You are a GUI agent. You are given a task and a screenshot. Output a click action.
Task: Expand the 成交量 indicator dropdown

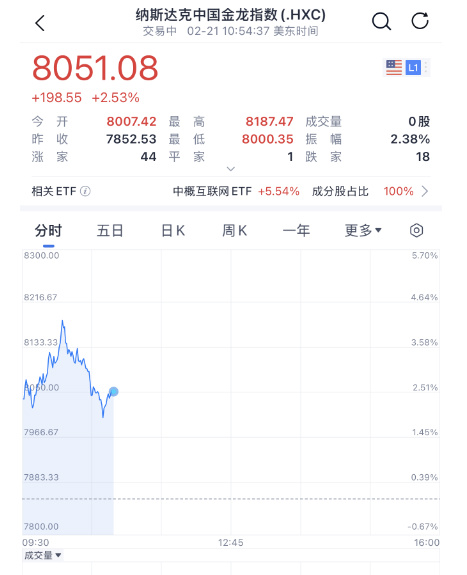pos(43,555)
